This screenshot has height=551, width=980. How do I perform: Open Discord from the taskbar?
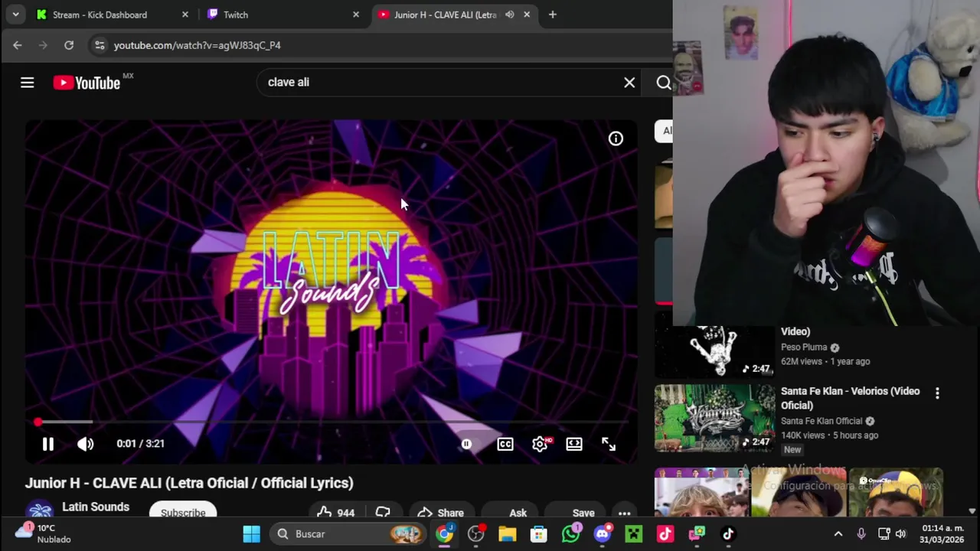603,534
